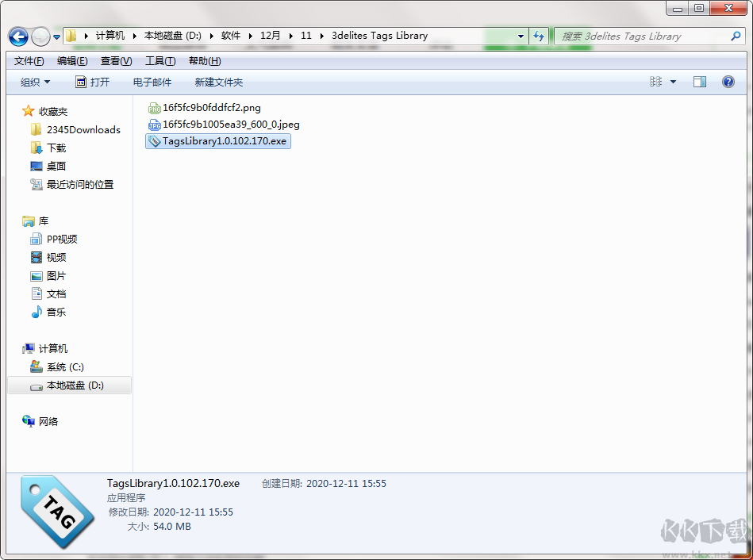This screenshot has height=560, width=753.
Task: Select 音乐 library in navigation pane
Action: (56, 312)
